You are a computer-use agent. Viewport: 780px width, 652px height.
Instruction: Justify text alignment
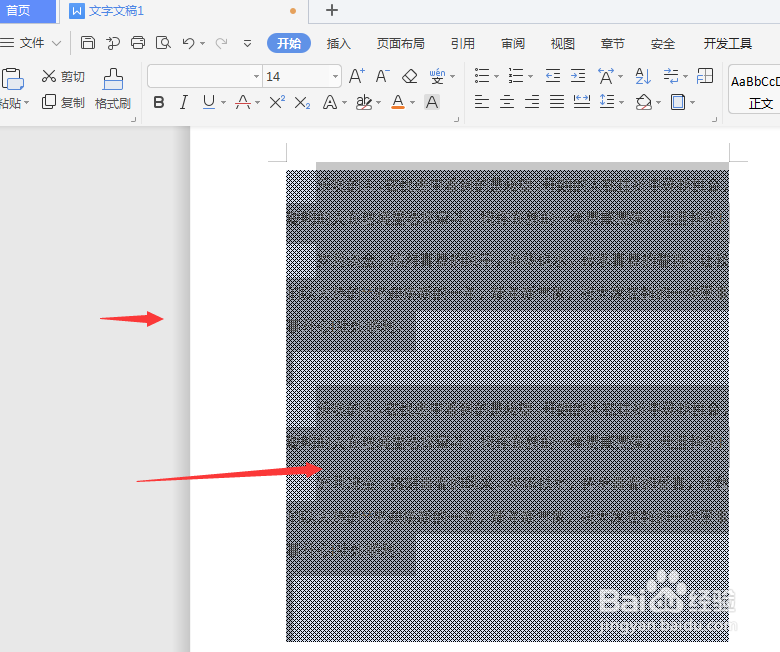coord(557,102)
